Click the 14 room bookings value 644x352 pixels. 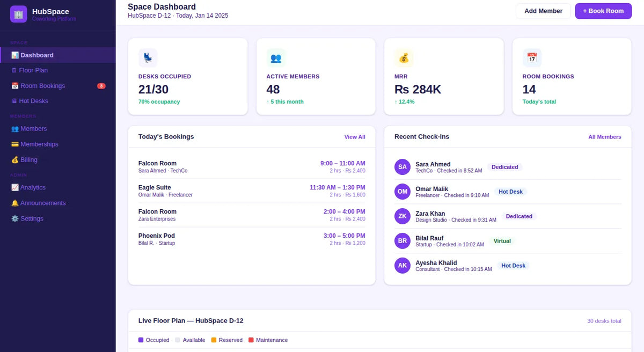[529, 90]
